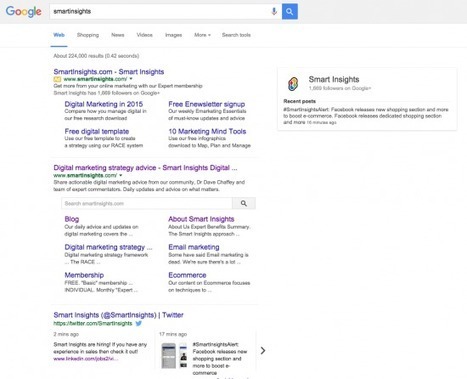Click the Smart Insights Google+ logo
The height and width of the screenshot is (379, 467).
pos(293,84)
